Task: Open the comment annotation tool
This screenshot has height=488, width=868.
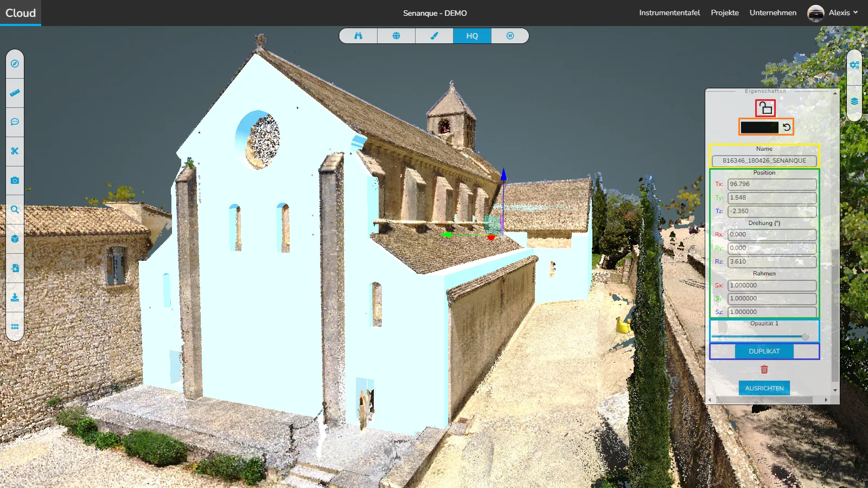Action: pos(15,122)
